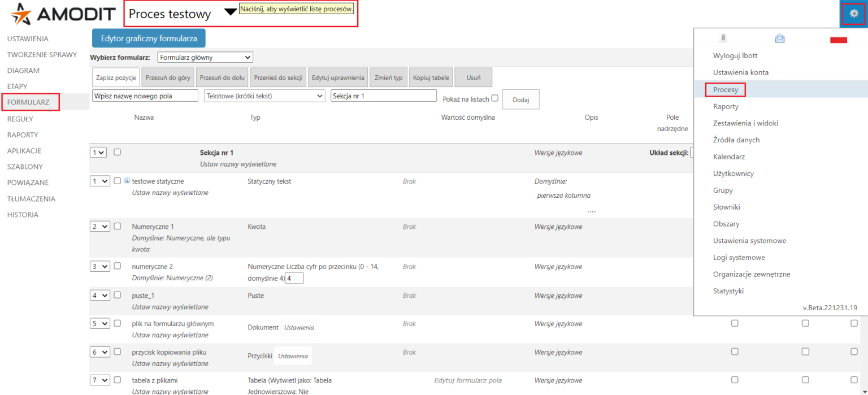Select the checkbox next to Numeryczne 1
The height and width of the screenshot is (395, 868).
click(x=117, y=225)
